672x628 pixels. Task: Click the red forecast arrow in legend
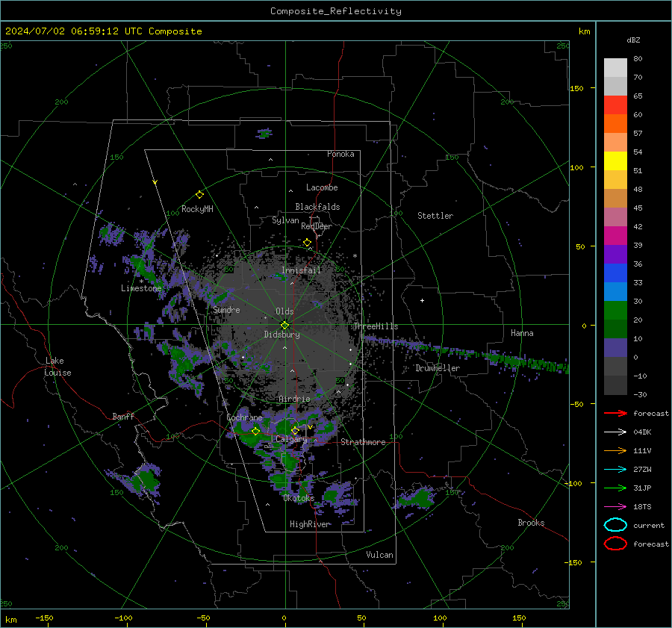point(615,413)
